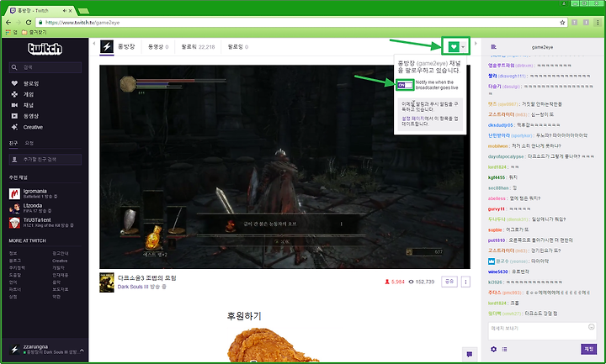Open the 앱 apps bookmark shortcut
Screen dimensions: 606x364
[11, 32]
